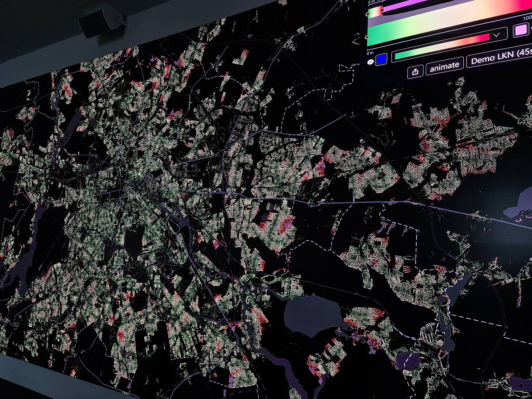Viewport: 532px width, 399px height.
Task: Select the lower gradient handle at green edge
Action: (x=367, y=37)
